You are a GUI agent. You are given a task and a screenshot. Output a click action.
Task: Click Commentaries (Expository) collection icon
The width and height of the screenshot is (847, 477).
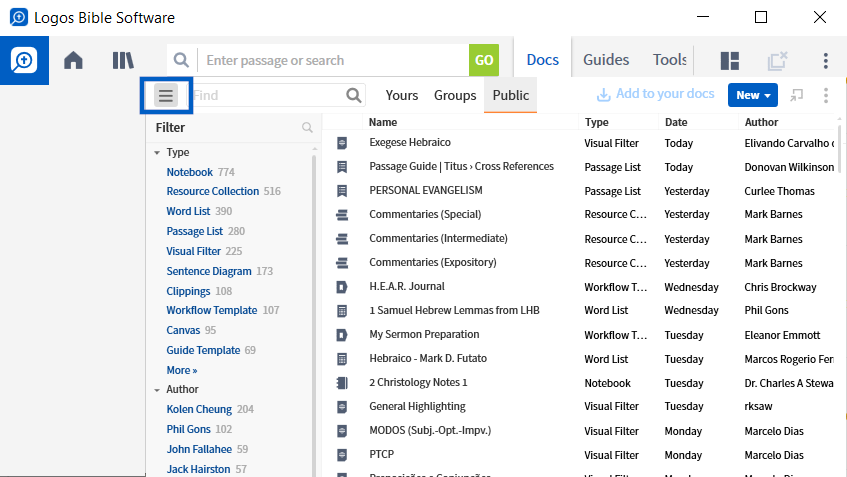click(342, 263)
